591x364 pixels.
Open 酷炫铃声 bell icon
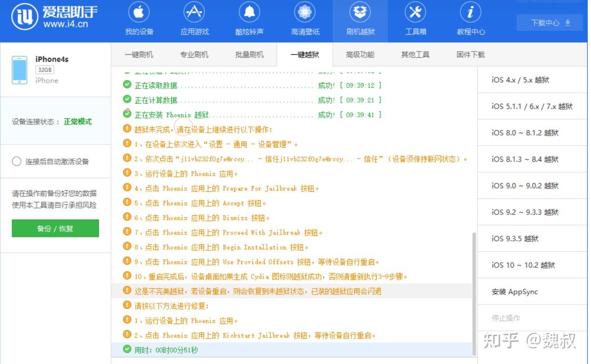point(249,13)
